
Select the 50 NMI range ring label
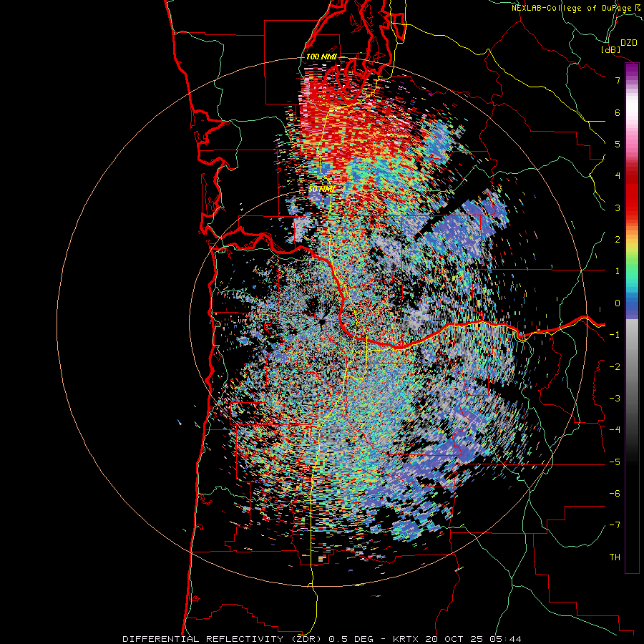click(x=321, y=189)
